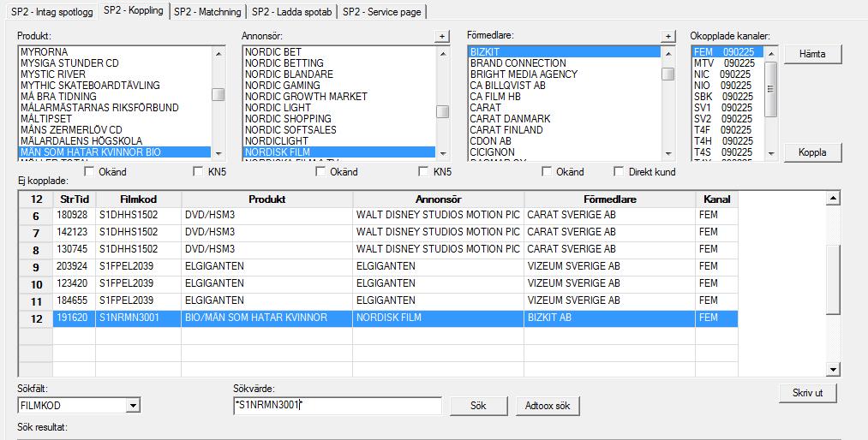868x440 pixels.
Task: Click the plus button above Förmedlare list
Action: coord(668,37)
